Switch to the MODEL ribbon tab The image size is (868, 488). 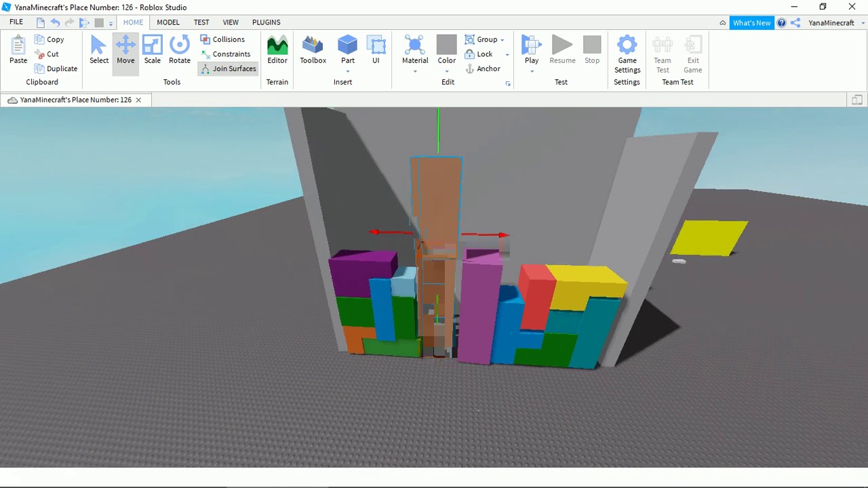click(x=168, y=22)
